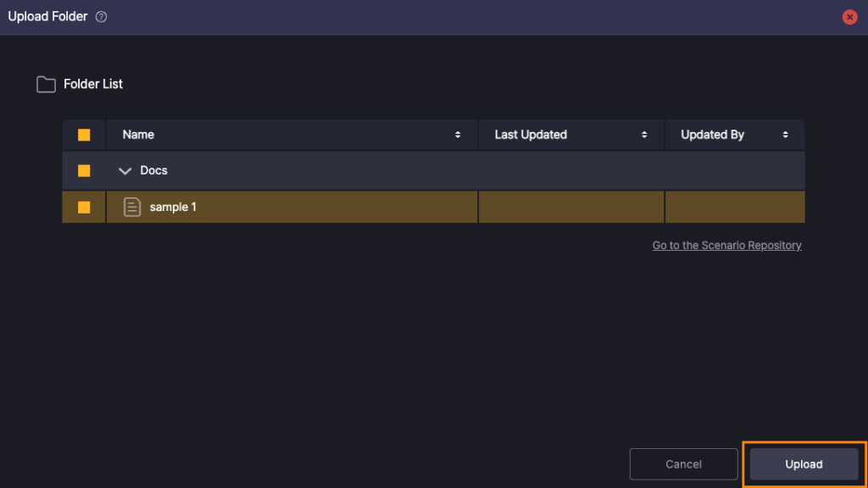Click the Folder List heading text
868x488 pixels.
coord(93,84)
